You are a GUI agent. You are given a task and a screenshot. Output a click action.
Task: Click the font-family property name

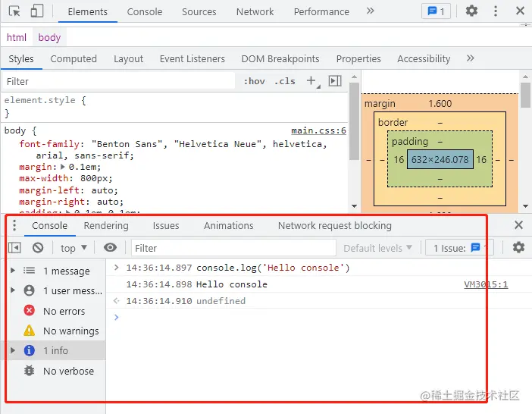[x=49, y=144]
